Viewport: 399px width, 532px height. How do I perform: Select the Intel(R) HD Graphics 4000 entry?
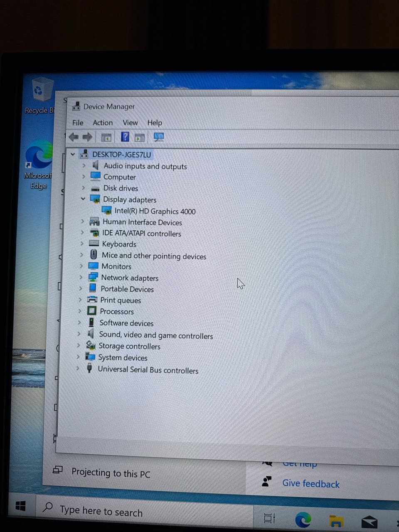click(155, 211)
